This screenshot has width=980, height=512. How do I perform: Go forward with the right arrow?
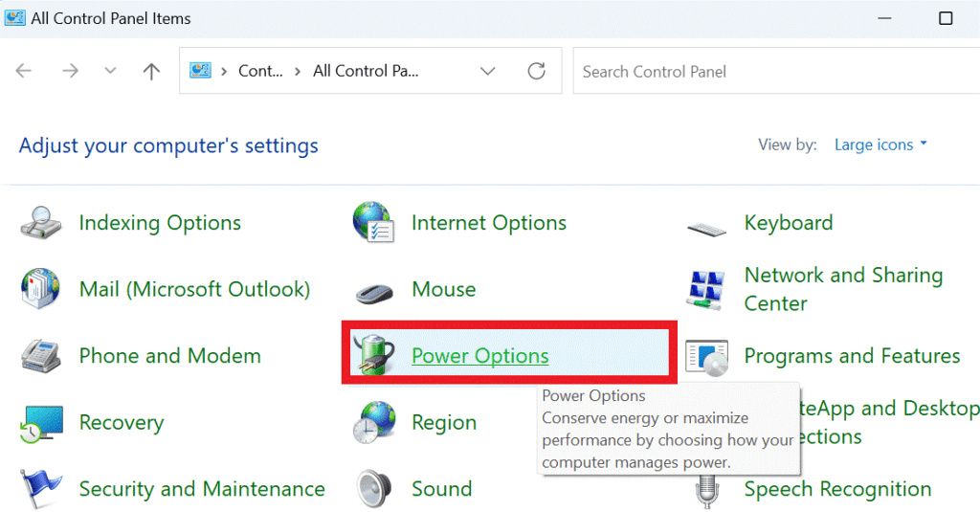click(70, 71)
